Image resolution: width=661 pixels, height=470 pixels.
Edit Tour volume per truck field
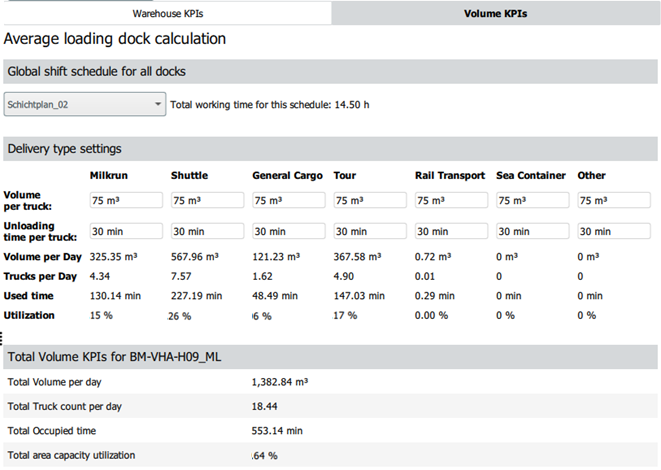[370, 200]
